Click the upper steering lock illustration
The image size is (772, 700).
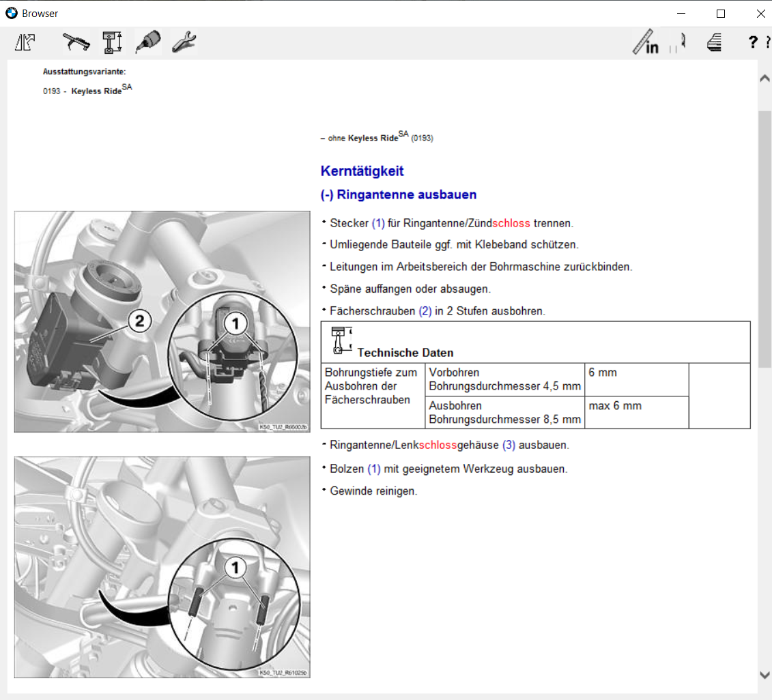coord(162,321)
